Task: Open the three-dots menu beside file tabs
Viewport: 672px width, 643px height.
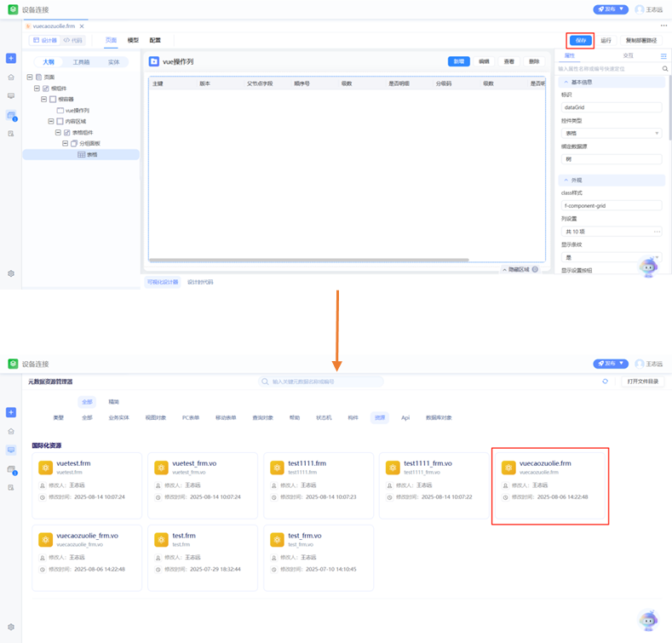Action: click(x=663, y=26)
